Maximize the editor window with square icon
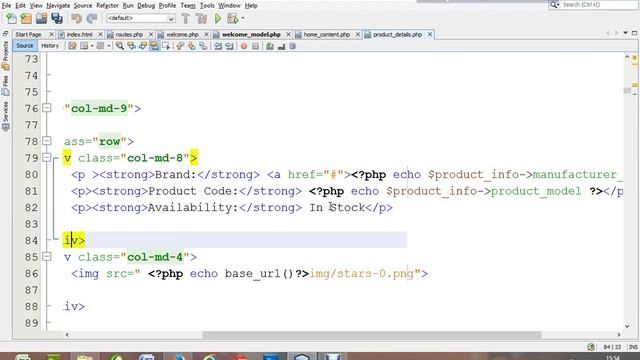 click(634, 33)
